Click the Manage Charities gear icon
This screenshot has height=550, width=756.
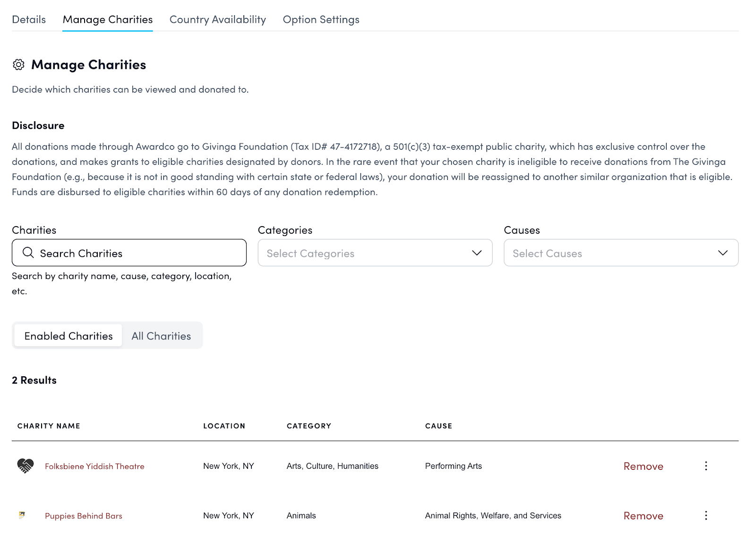pyautogui.click(x=18, y=65)
